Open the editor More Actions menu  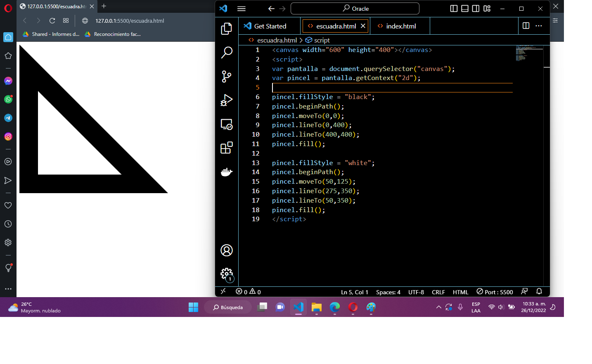coord(539,26)
